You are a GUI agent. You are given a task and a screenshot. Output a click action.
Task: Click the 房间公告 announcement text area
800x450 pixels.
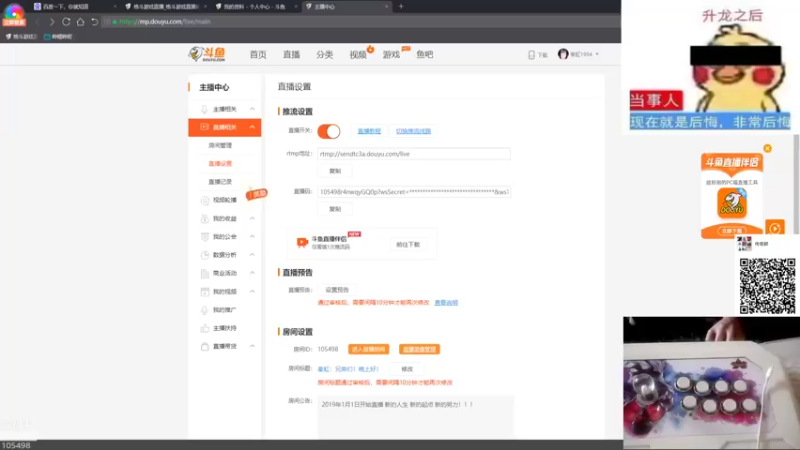(415, 416)
